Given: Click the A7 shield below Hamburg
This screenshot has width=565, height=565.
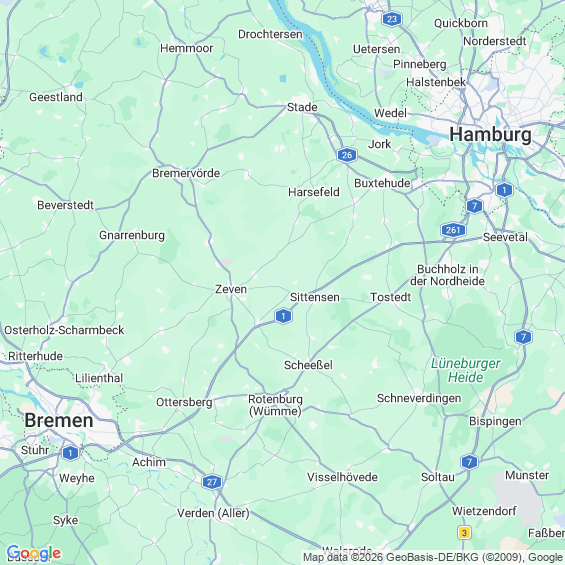Looking at the screenshot, I should point(474,206).
